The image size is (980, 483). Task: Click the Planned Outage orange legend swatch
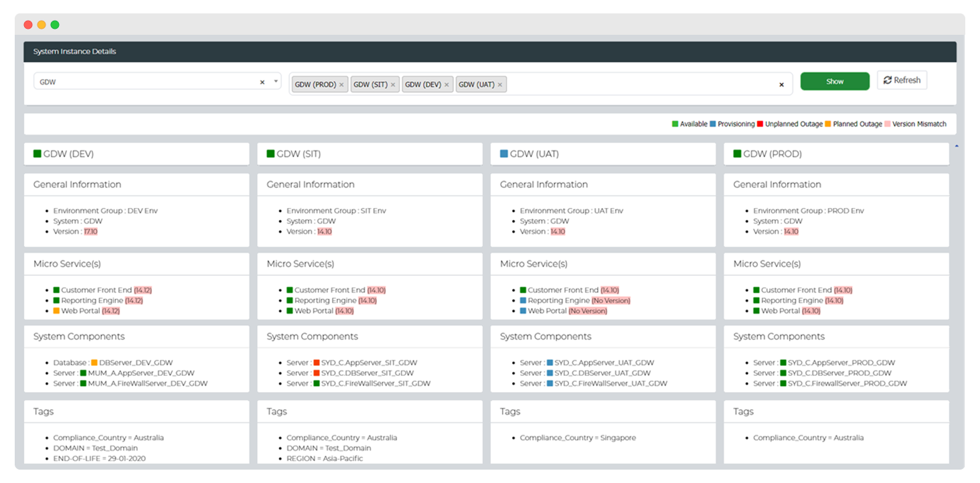pyautogui.click(x=828, y=124)
